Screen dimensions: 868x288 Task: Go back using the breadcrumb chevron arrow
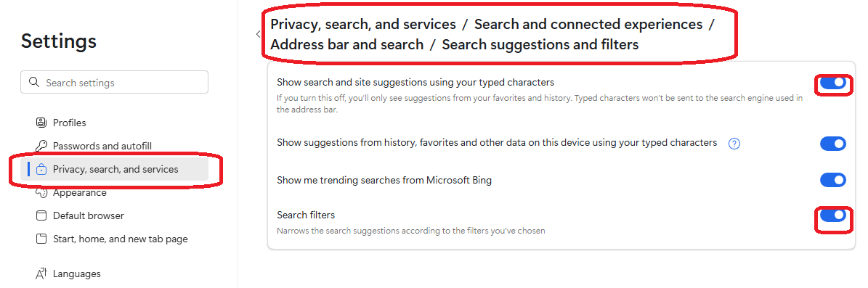258,34
